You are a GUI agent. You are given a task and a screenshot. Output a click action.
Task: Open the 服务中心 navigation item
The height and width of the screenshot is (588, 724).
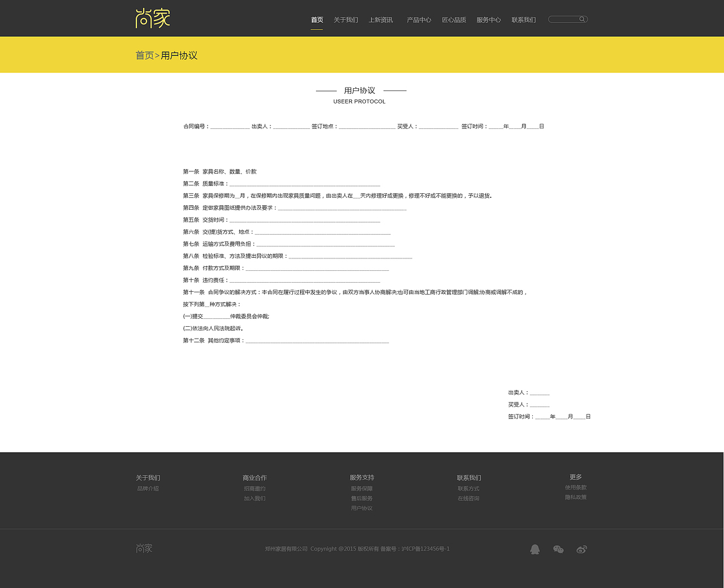(489, 20)
